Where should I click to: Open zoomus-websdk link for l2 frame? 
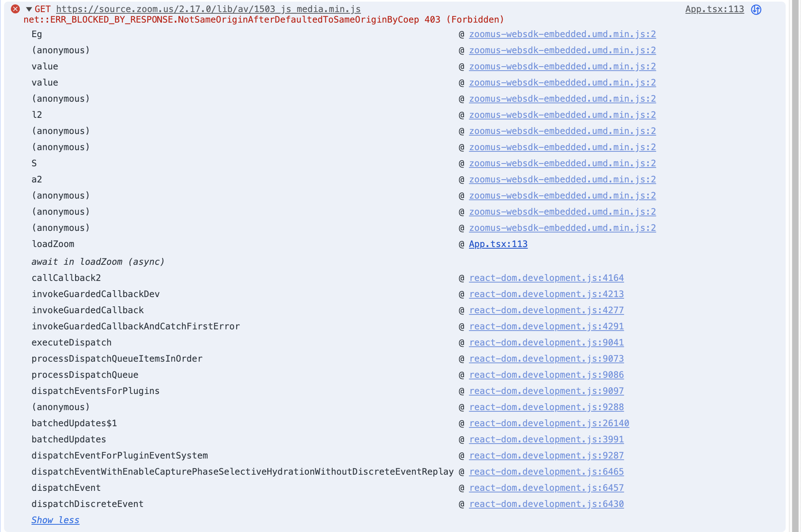tap(562, 115)
